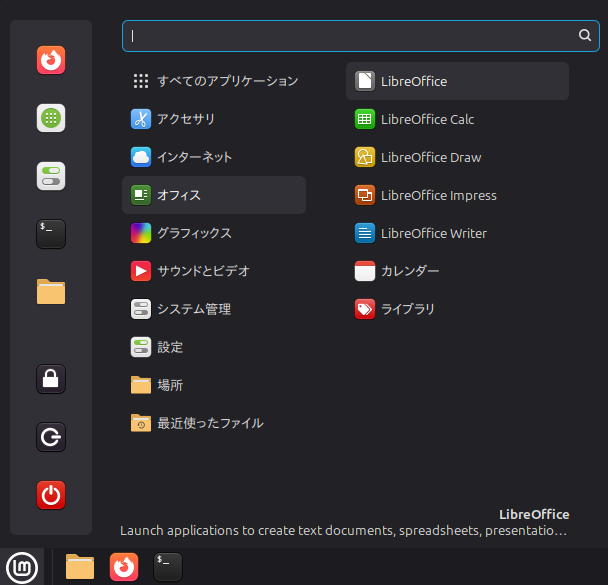This screenshot has width=608, height=585.
Task: Click the red power off icon
Action: click(51, 495)
